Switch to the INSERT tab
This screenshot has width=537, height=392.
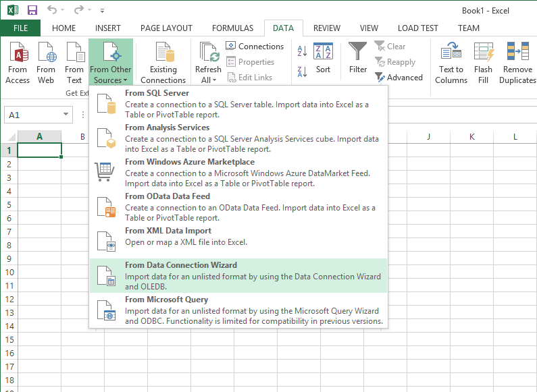pos(108,28)
